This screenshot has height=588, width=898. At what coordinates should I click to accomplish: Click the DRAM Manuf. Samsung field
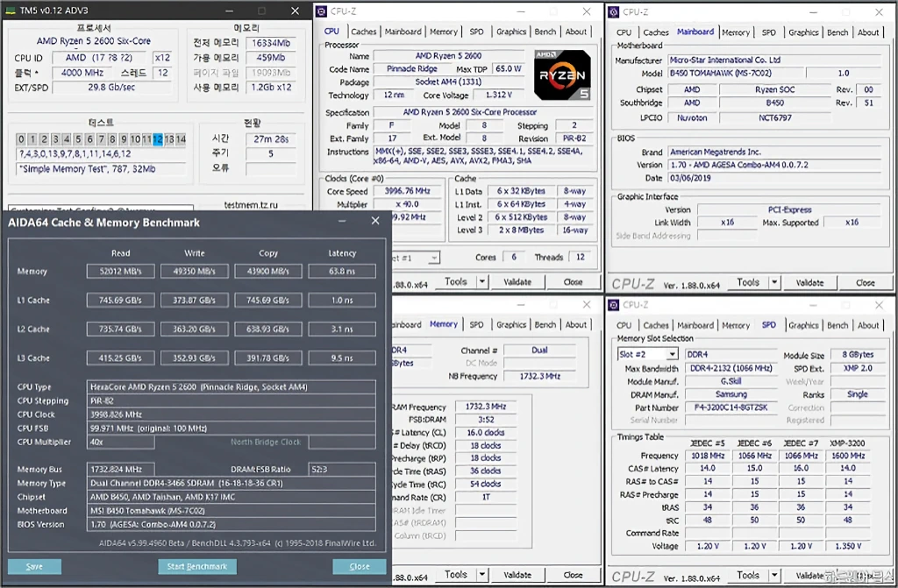731,394
